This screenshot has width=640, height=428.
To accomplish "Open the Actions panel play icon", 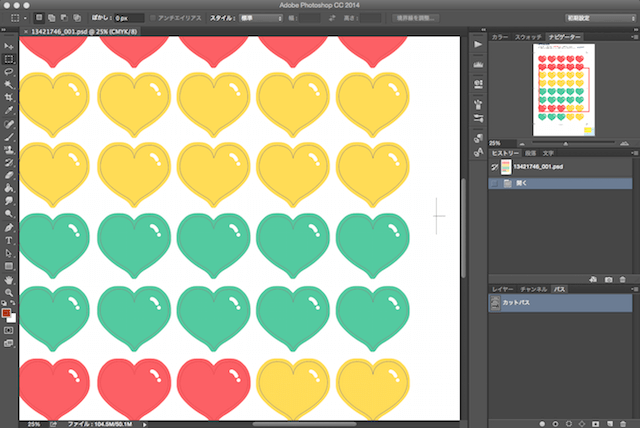I will coord(478,44).
